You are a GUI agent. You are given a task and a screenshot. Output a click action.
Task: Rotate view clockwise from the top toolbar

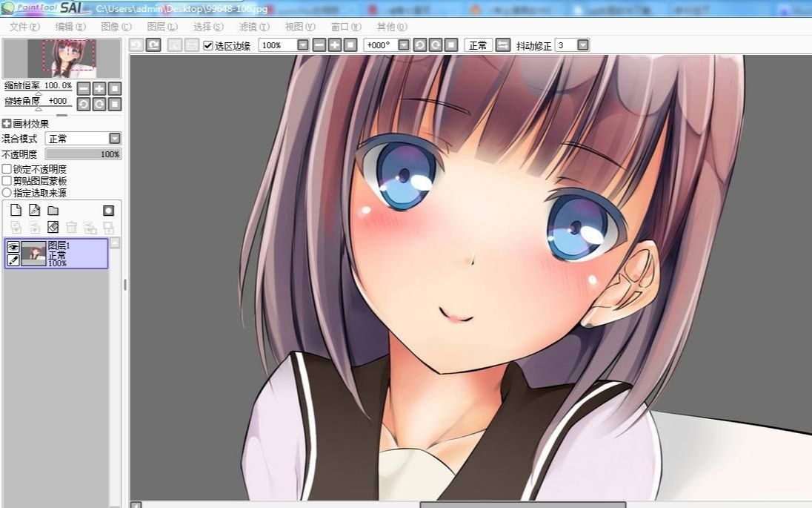(436, 45)
